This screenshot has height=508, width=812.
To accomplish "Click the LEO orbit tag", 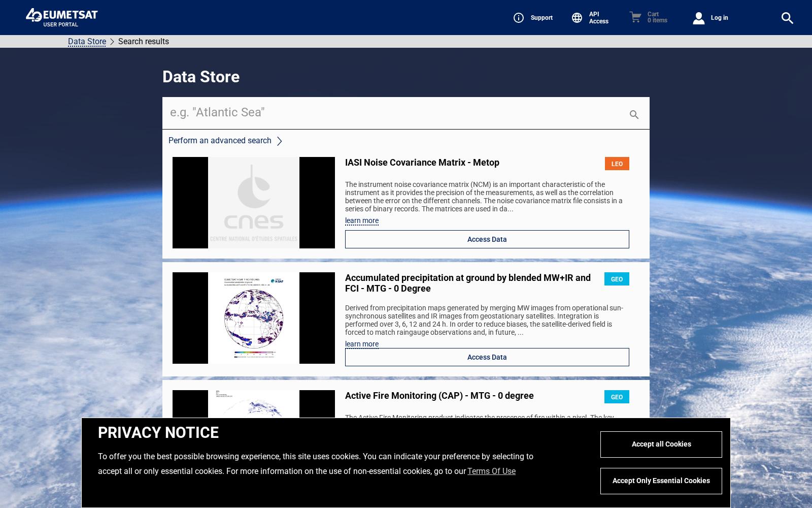I will pos(617,164).
